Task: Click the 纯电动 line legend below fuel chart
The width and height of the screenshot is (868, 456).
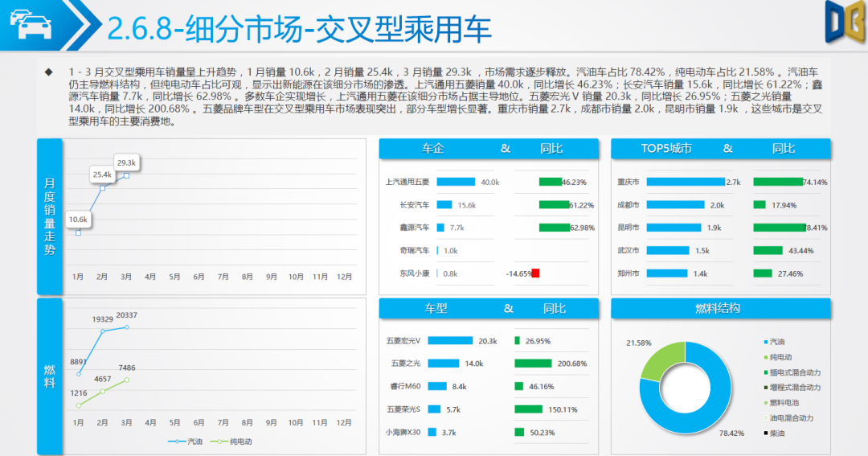Action: [231, 442]
